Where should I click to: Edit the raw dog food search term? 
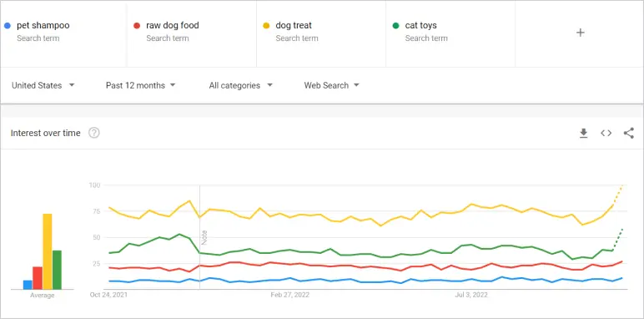[x=173, y=26]
